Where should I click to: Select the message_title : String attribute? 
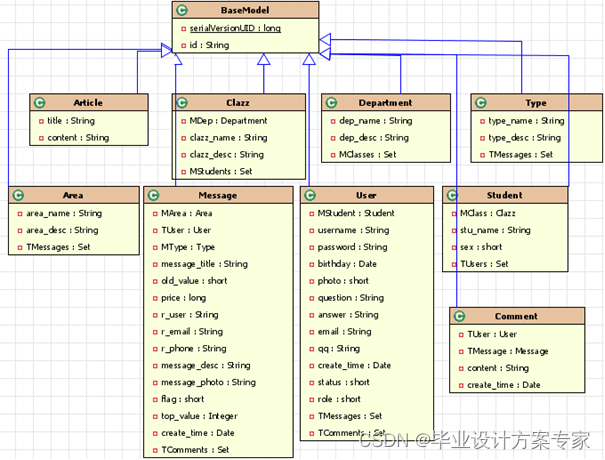204,264
